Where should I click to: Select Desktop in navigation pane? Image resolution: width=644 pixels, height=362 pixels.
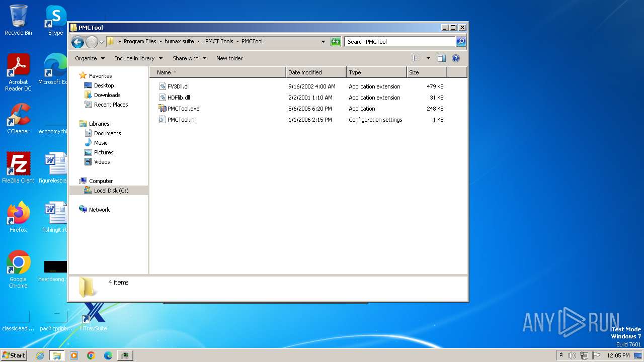pos(104,85)
